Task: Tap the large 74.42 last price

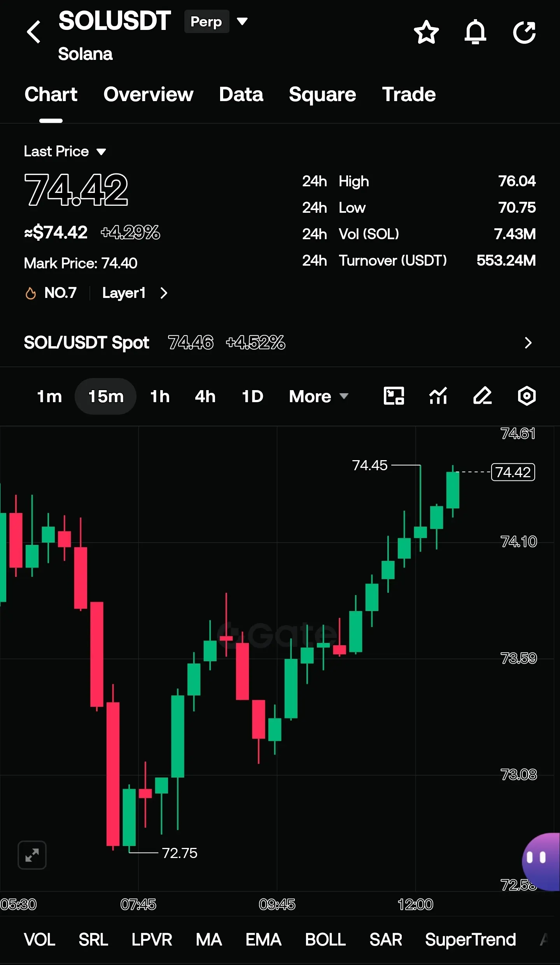Action: click(x=76, y=190)
